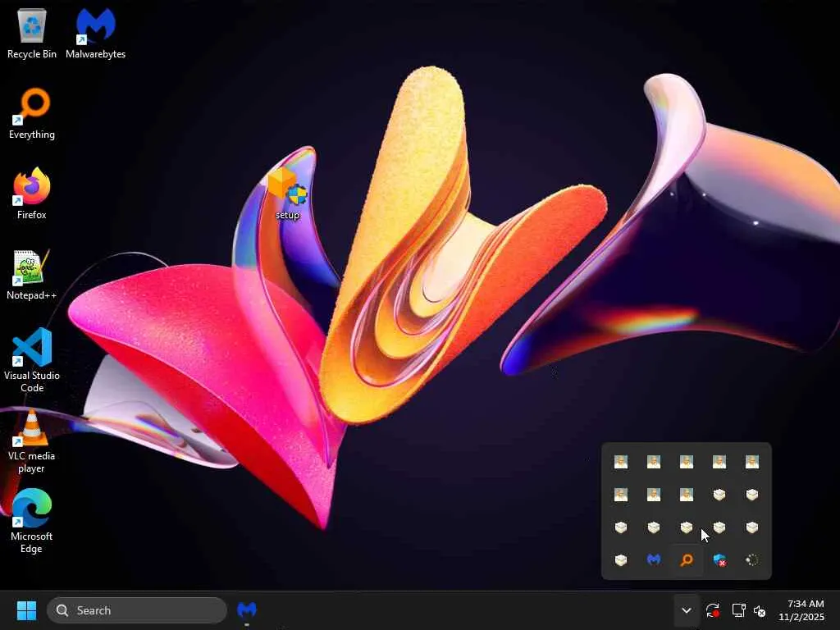This screenshot has width=840, height=630.
Task: Open the Recycle Bin desktop icon
Action: click(x=32, y=33)
